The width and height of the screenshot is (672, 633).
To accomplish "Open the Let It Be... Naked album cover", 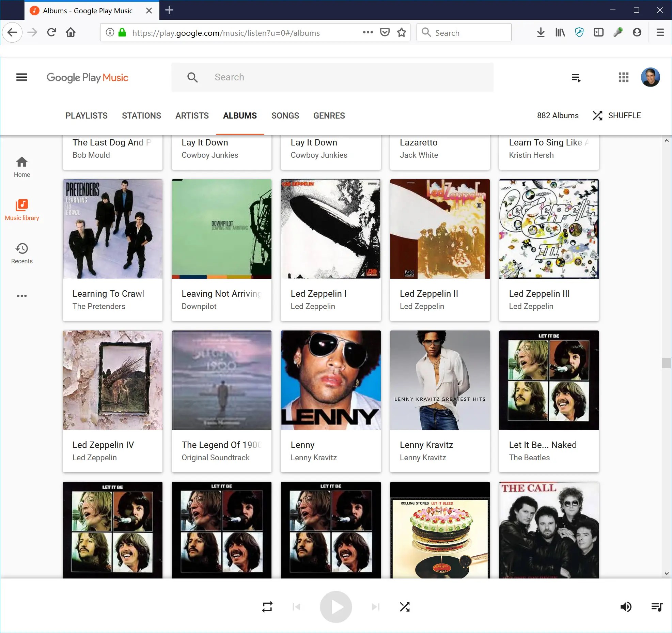I will point(549,380).
